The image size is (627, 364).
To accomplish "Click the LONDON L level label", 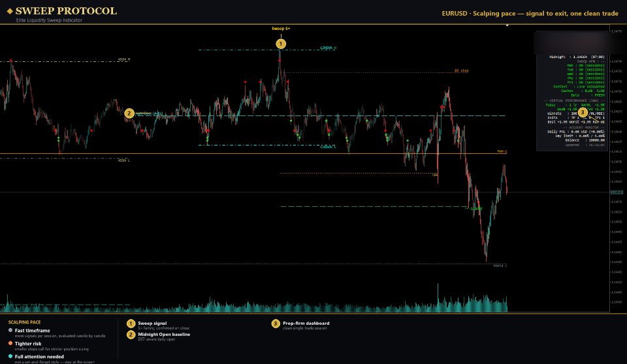I will click(328, 147).
